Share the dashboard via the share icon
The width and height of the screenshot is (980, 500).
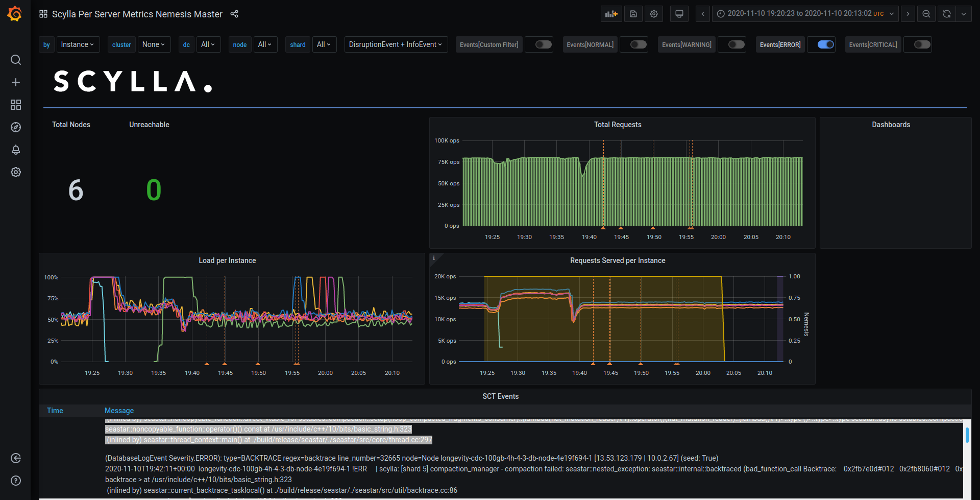pyautogui.click(x=234, y=14)
